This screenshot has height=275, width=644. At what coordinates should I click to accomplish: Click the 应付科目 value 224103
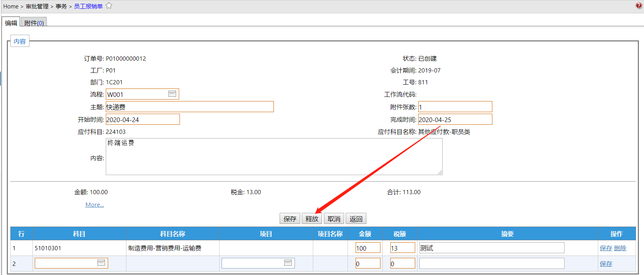pyautogui.click(x=116, y=132)
